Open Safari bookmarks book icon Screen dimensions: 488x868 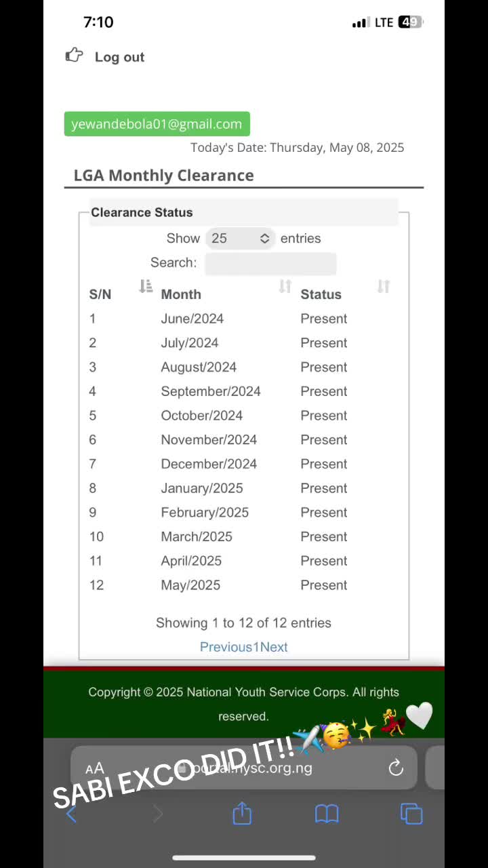click(x=327, y=814)
